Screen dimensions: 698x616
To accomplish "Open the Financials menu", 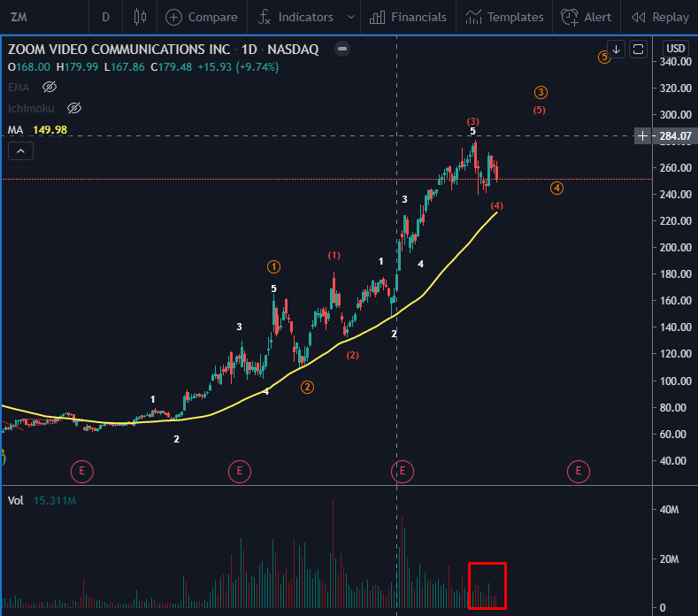I will click(408, 17).
